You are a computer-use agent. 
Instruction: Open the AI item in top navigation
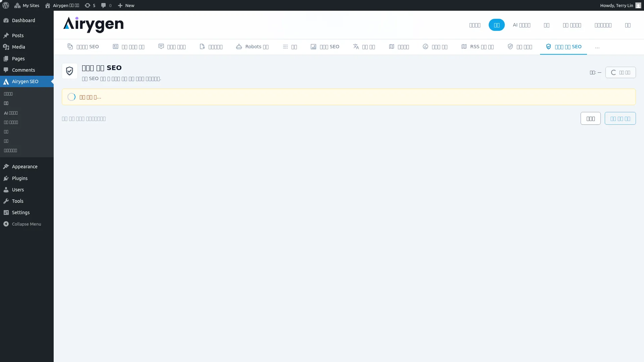(521, 25)
